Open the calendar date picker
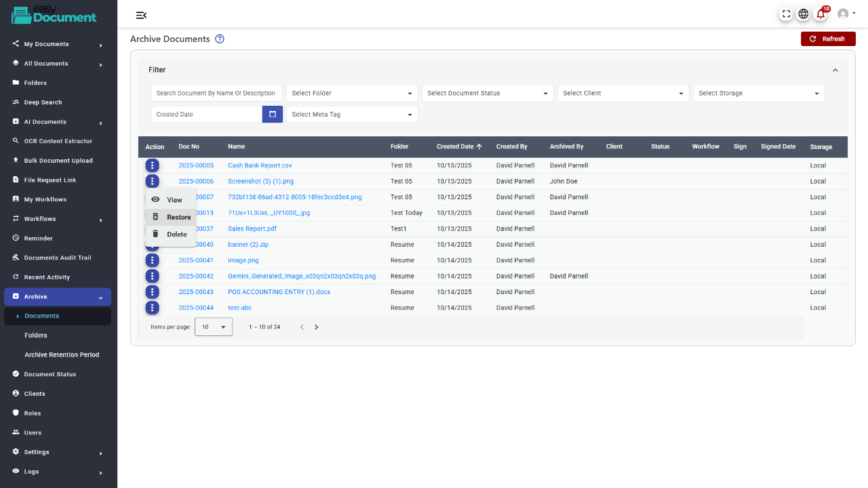 [273, 115]
